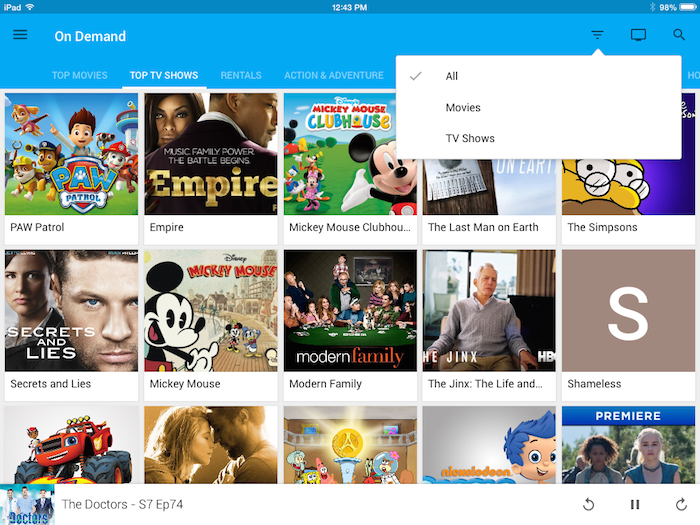Click the PAW Patrol title text
This screenshot has width=700, height=525.
point(37,227)
